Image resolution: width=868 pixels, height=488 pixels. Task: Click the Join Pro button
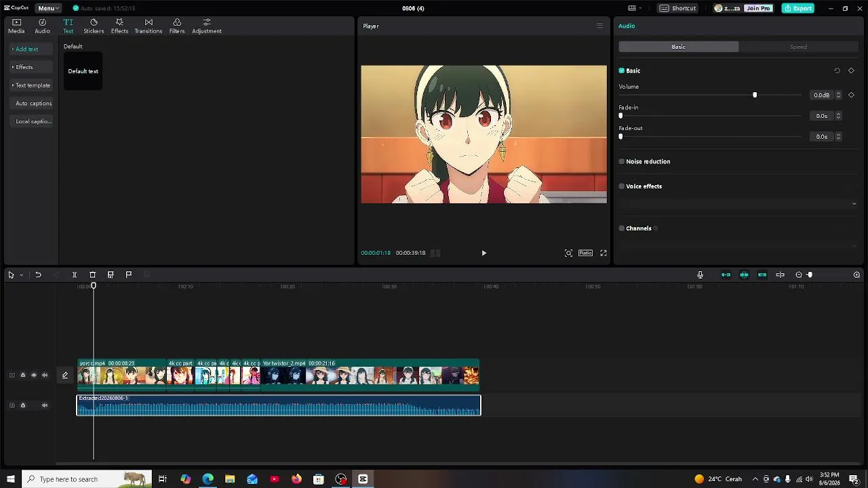pos(757,8)
